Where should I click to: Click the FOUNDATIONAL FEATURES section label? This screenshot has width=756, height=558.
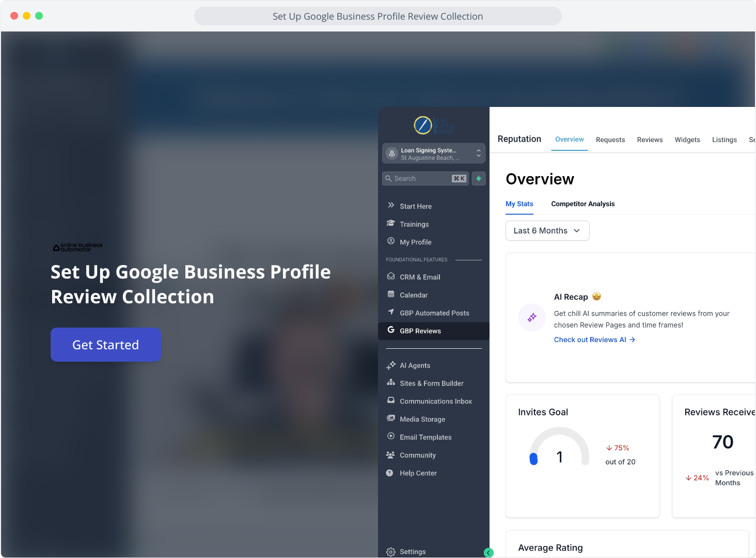click(x=417, y=260)
